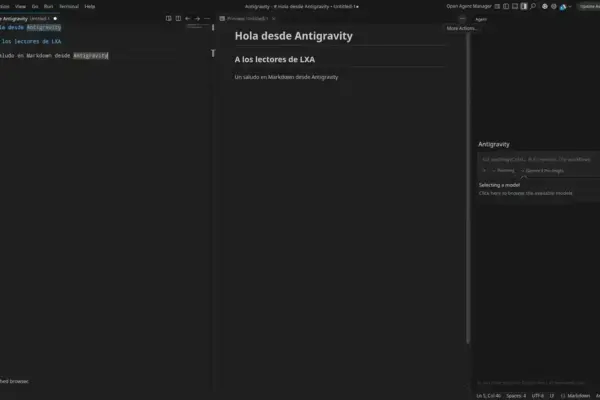Click 'A los lectores de LXA' preview heading
The width and height of the screenshot is (600, 400).
tap(275, 59)
